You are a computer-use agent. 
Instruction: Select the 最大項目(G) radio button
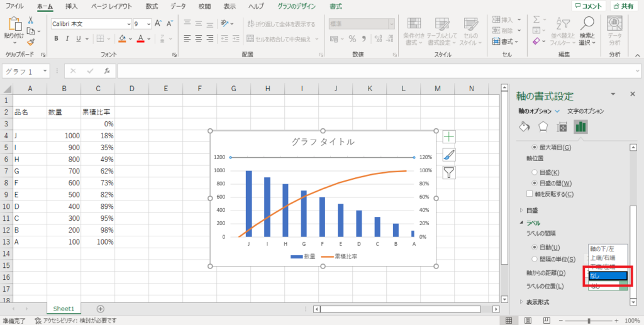click(535, 147)
